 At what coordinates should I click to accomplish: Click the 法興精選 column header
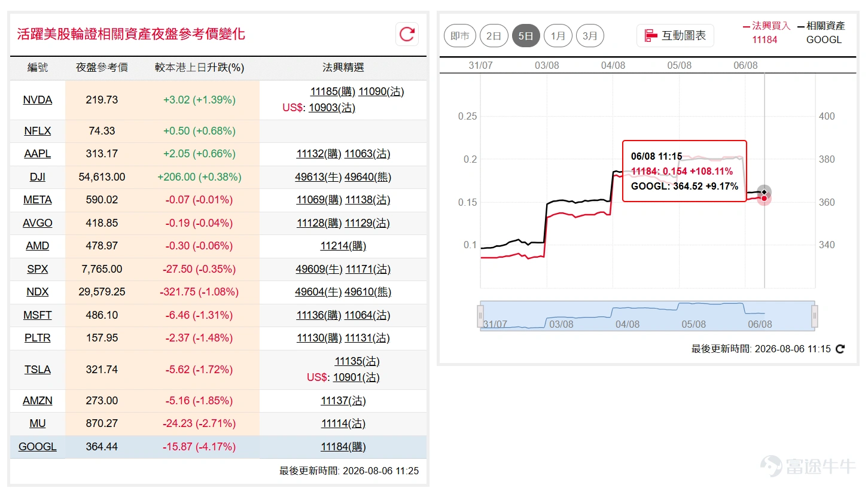pyautogui.click(x=343, y=68)
